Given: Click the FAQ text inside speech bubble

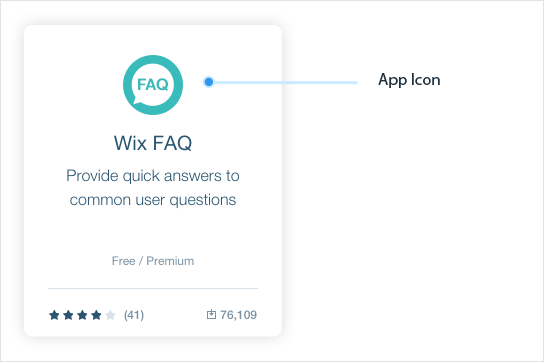Looking at the screenshot, I should 153,84.
